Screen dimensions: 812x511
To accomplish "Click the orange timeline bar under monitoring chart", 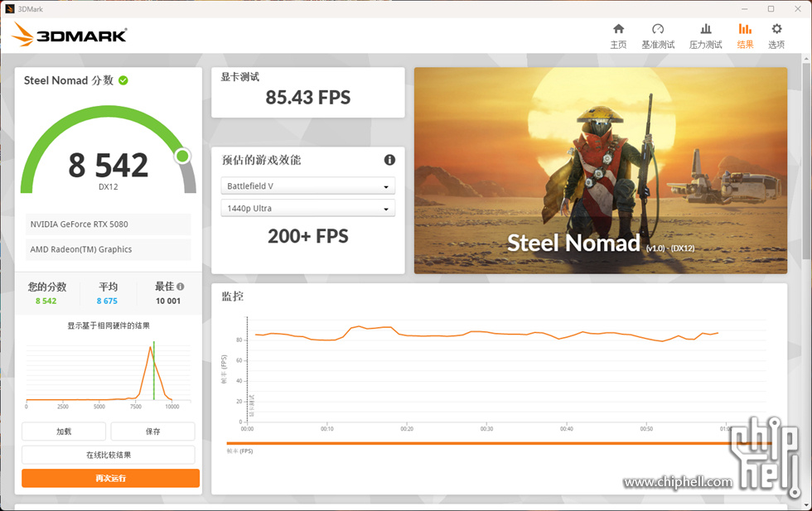I will pyautogui.click(x=499, y=443).
